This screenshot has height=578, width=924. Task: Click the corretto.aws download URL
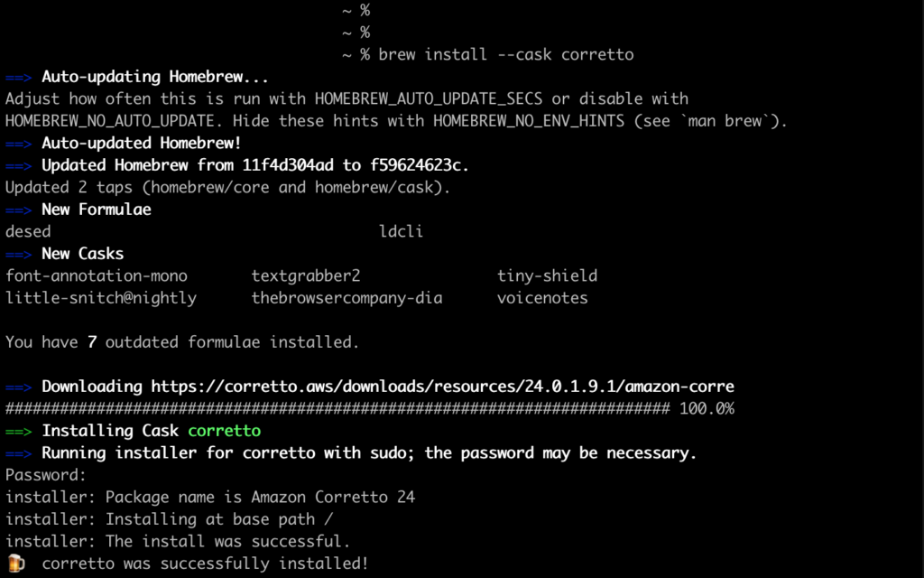[x=442, y=387]
